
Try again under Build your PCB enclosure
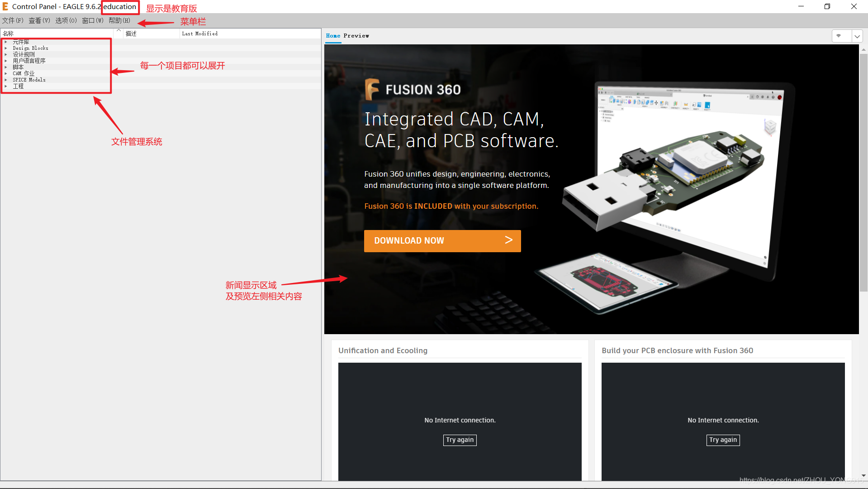pyautogui.click(x=723, y=440)
